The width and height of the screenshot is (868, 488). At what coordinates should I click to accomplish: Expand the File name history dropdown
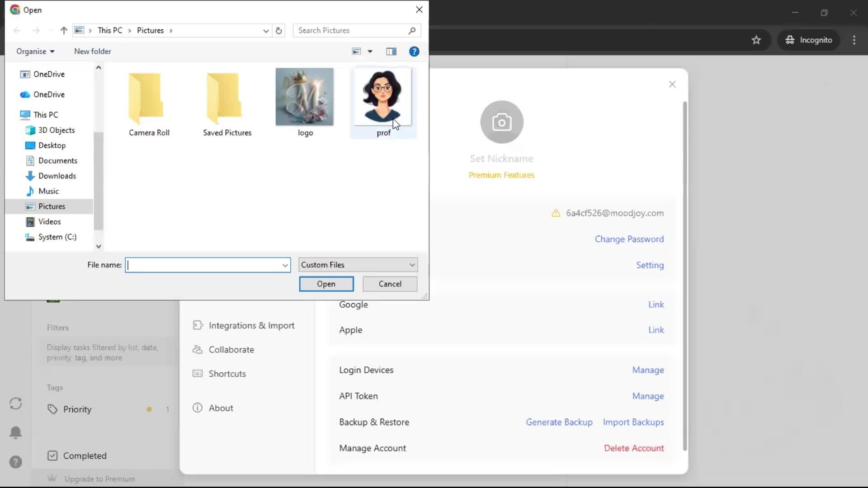point(285,265)
